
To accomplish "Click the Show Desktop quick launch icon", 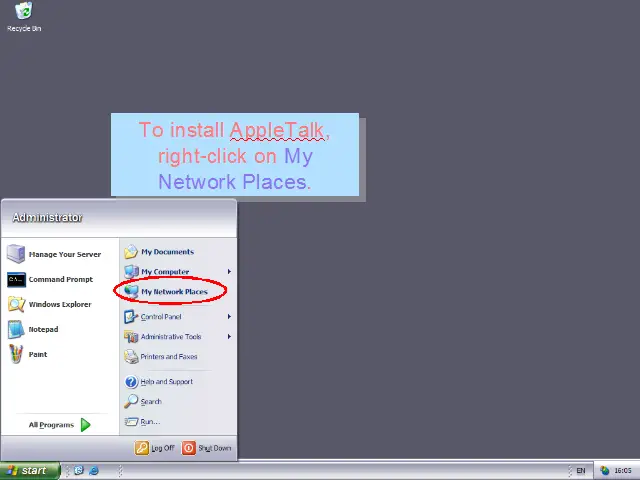I will point(79,471).
